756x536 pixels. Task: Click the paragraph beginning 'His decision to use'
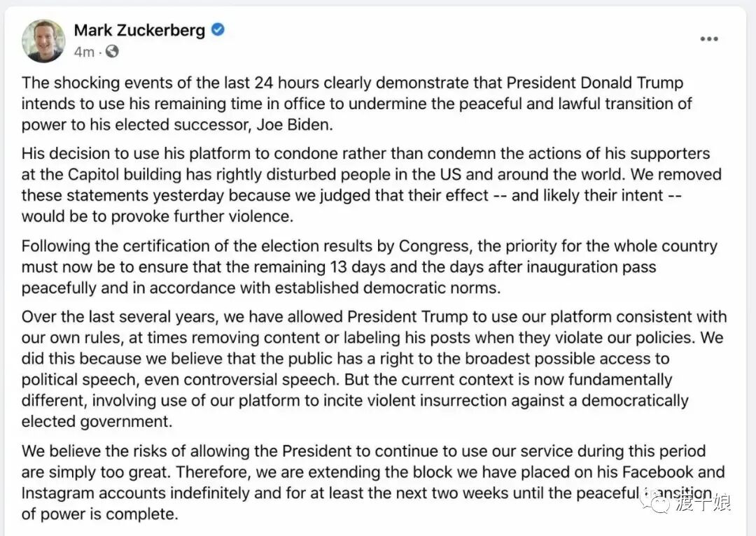(x=371, y=185)
